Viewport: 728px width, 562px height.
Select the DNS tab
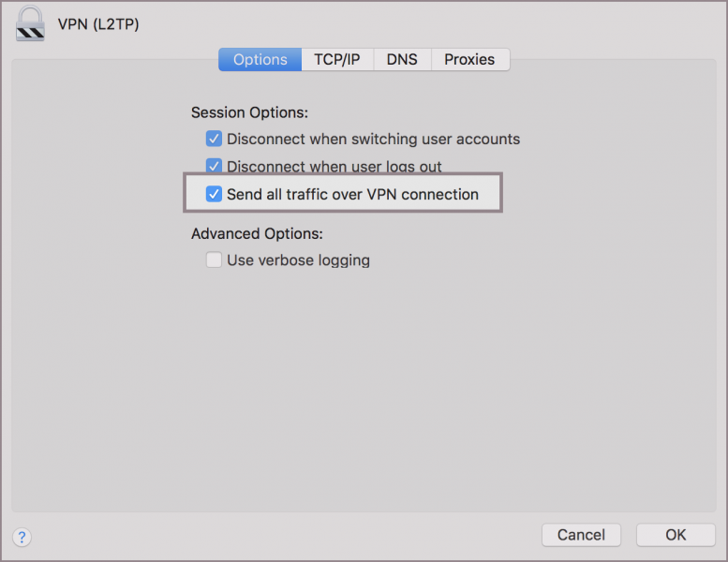coord(402,59)
